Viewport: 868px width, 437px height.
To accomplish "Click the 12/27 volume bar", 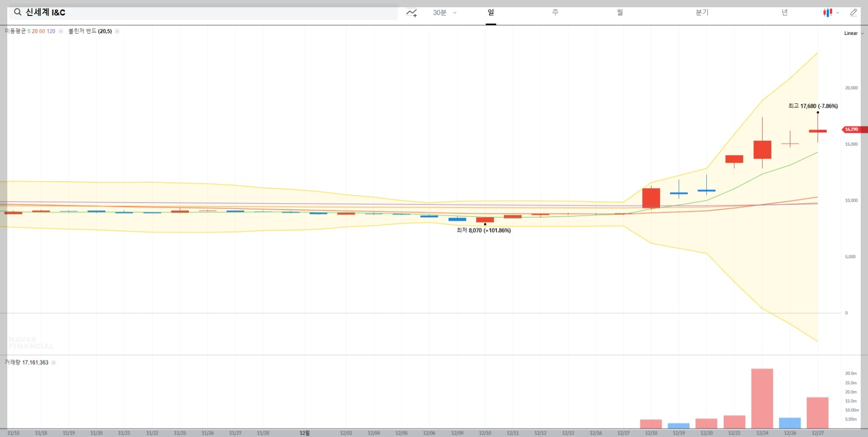I will (818, 413).
